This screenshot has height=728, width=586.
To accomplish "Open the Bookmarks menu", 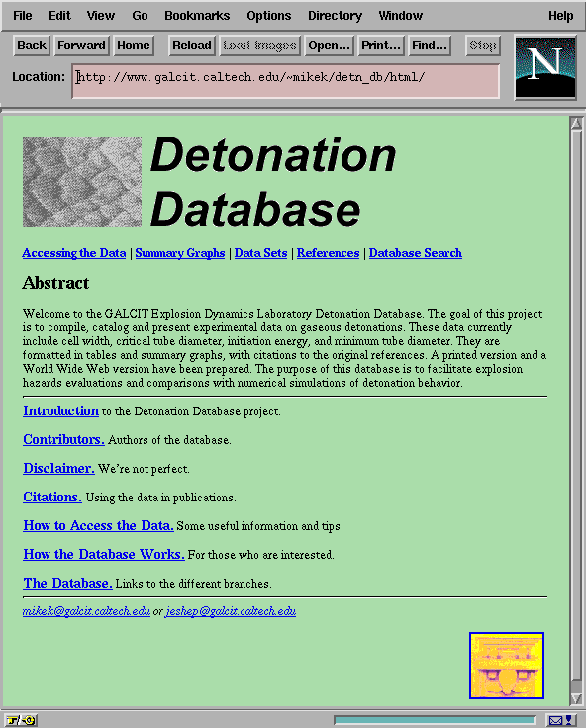I will 197,16.
